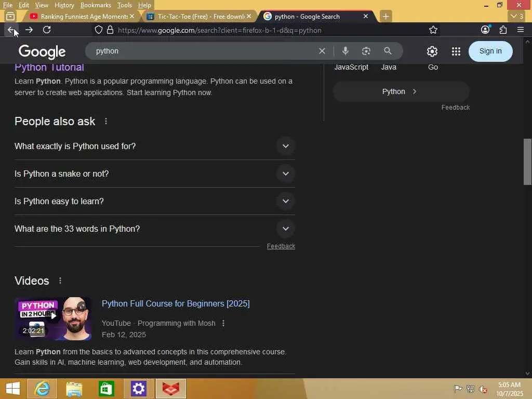Screen dimensions: 532x399
Task: Open the Tools menu
Action: [x=124, y=5]
